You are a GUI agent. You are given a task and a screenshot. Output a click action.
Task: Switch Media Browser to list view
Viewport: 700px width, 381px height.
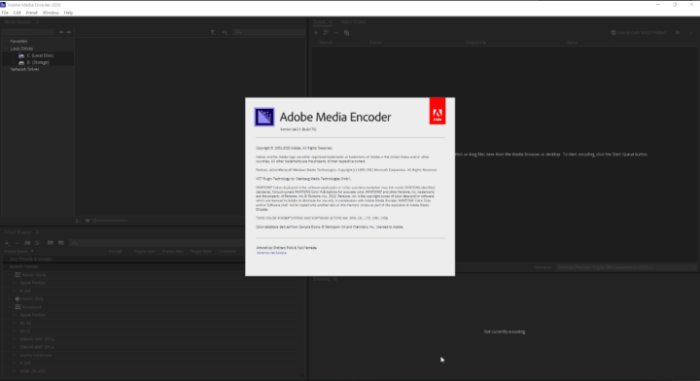(78, 221)
